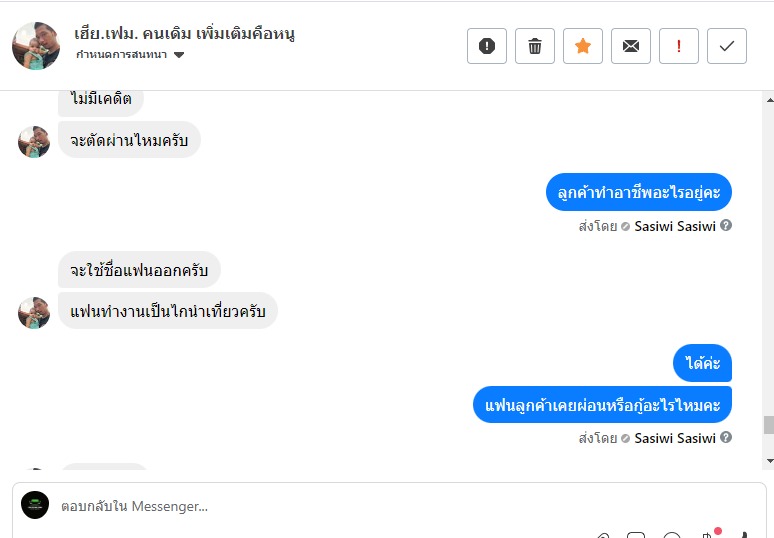Viewport: 774px width, 538px height.
Task: Click avatar beside "จะตัดผ่านไหมครับ" message
Action: pyautogui.click(x=34, y=141)
